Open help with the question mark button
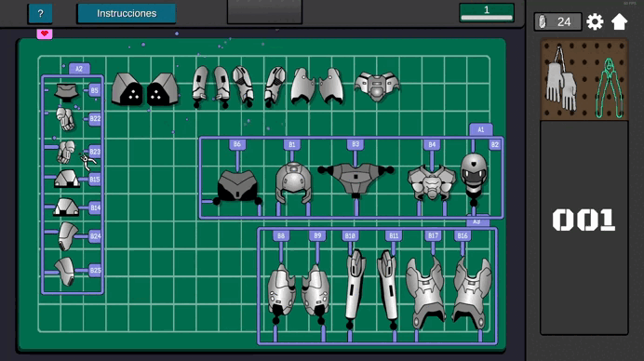The image size is (644, 361). coord(40,14)
